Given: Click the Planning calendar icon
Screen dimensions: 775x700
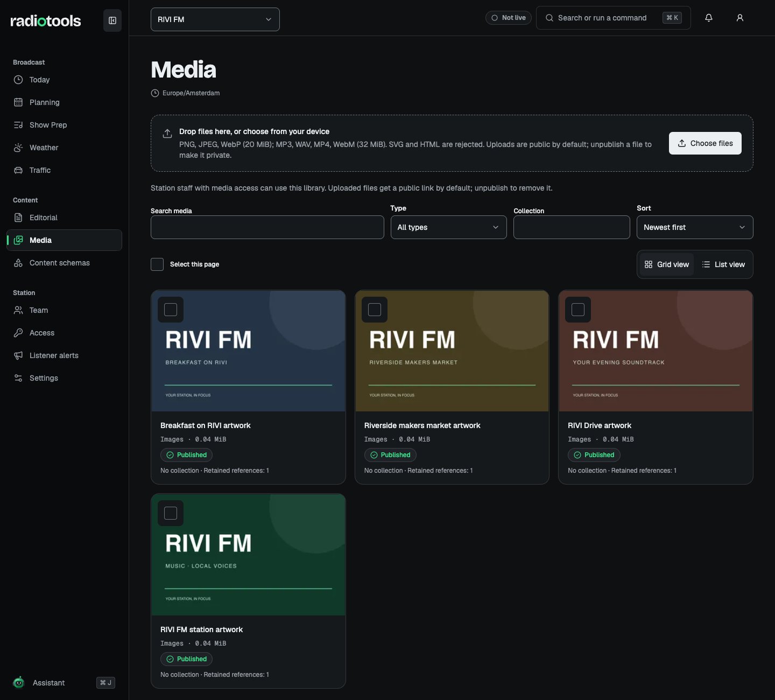Looking at the screenshot, I should click(18, 102).
